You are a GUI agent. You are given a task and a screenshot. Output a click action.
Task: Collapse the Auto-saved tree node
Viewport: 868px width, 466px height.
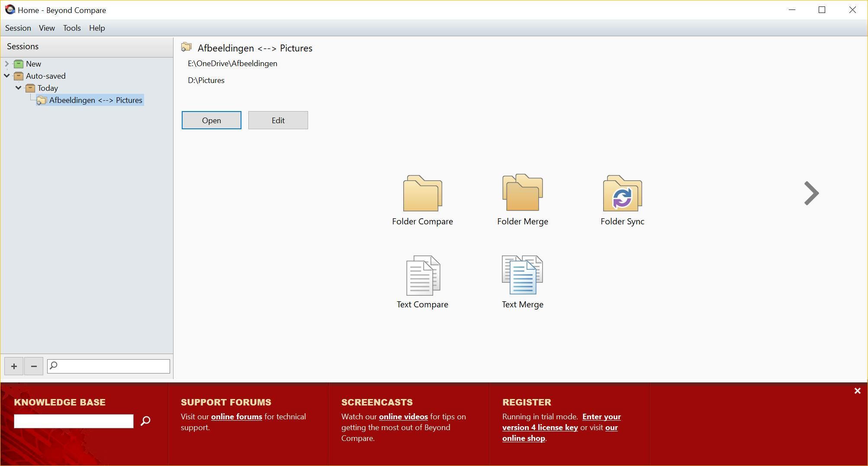click(x=6, y=76)
